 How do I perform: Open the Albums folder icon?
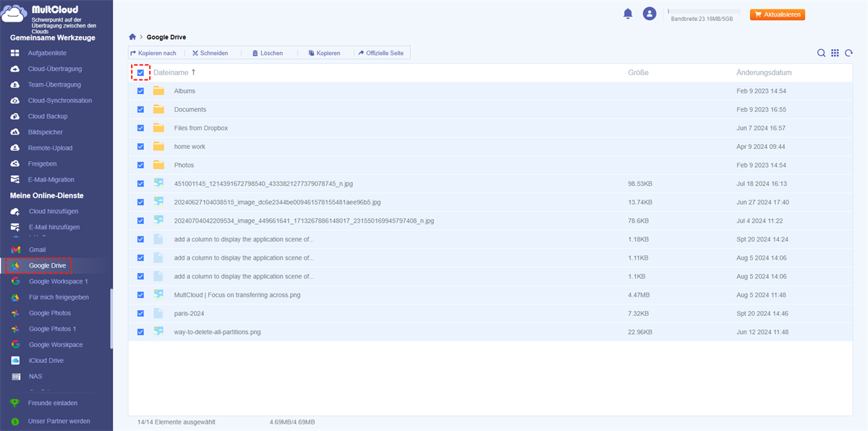pyautogui.click(x=158, y=91)
